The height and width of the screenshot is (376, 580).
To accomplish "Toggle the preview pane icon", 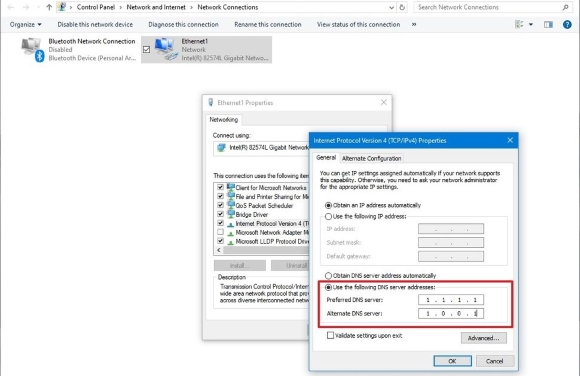I will [548, 24].
